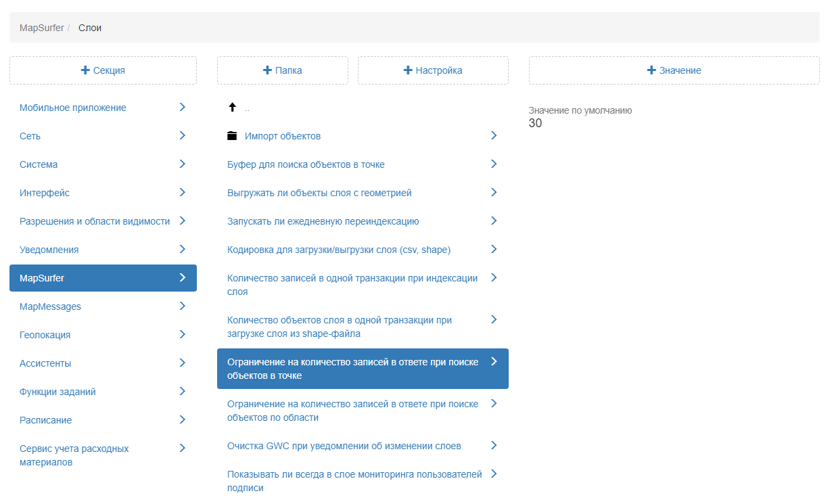This screenshot has height=504, width=830.
Task: Select the Мобильное приложение section
Action: (x=103, y=108)
